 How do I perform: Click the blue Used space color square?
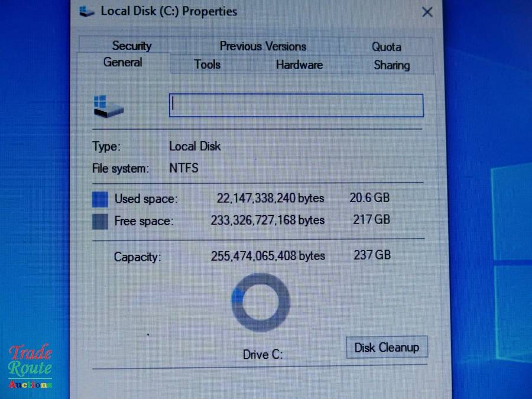(x=100, y=199)
